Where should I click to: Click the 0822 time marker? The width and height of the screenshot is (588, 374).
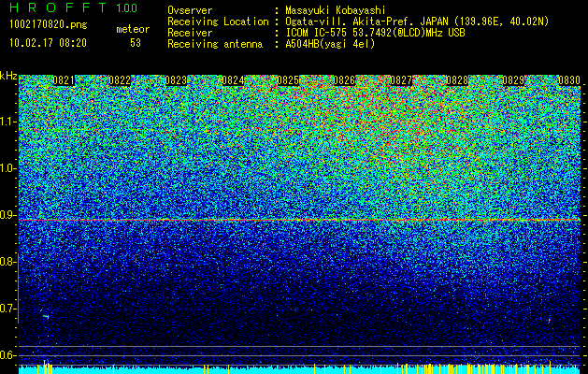(x=120, y=80)
